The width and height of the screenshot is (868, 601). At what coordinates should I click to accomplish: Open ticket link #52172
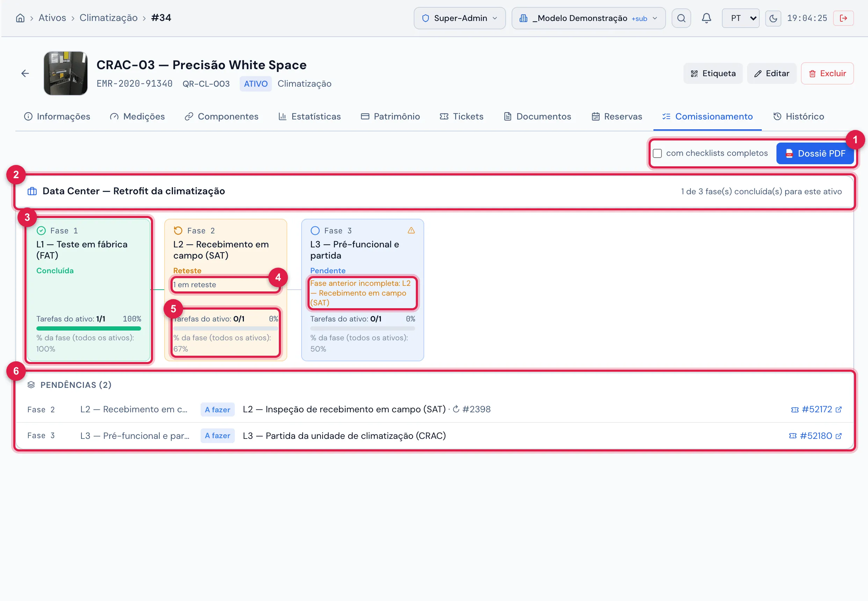816,409
